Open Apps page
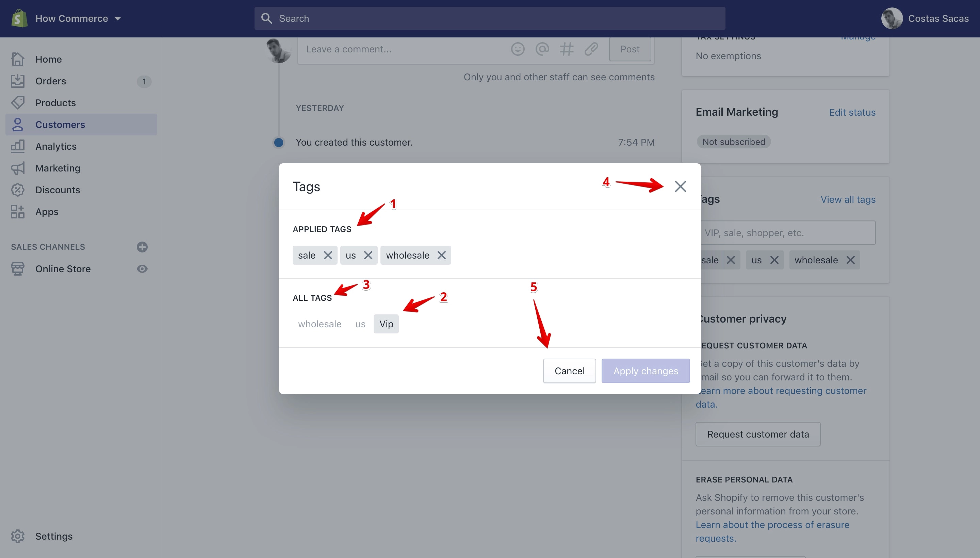 pyautogui.click(x=47, y=212)
